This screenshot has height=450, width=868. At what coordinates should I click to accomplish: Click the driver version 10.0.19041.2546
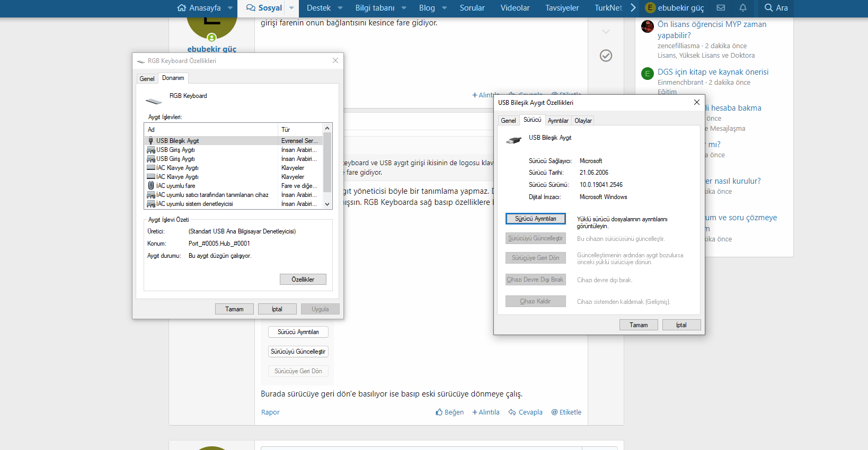[601, 185]
